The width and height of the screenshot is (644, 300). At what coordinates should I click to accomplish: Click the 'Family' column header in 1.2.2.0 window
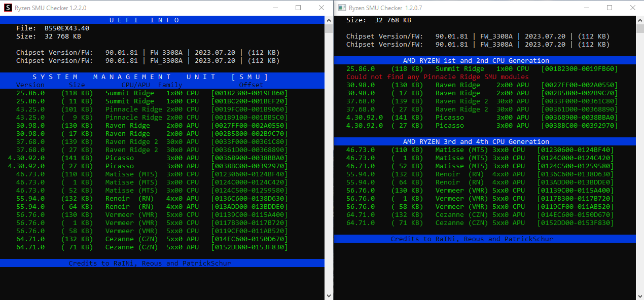[x=170, y=85]
